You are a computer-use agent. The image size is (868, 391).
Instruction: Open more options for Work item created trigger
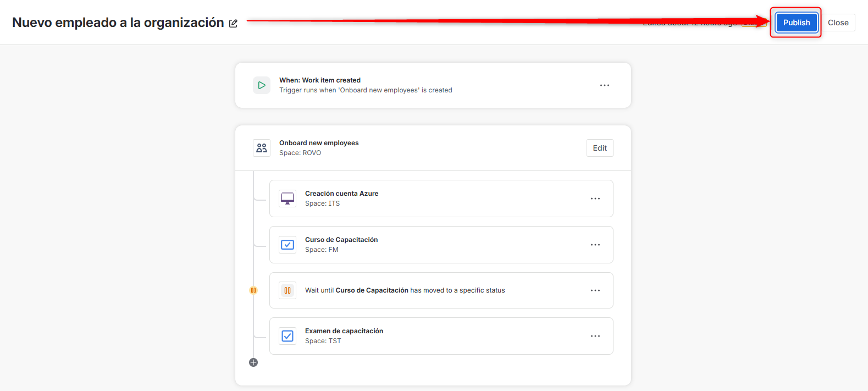tap(605, 85)
